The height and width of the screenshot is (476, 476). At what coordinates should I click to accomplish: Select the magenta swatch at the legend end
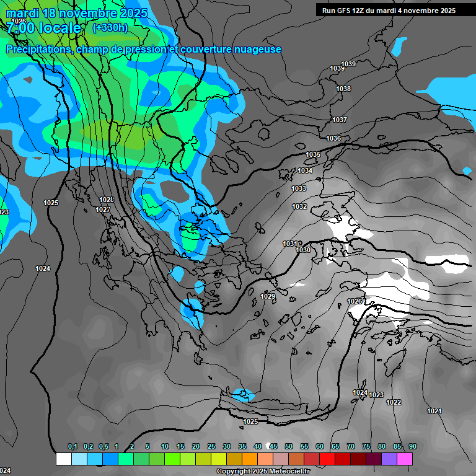pos(405,459)
